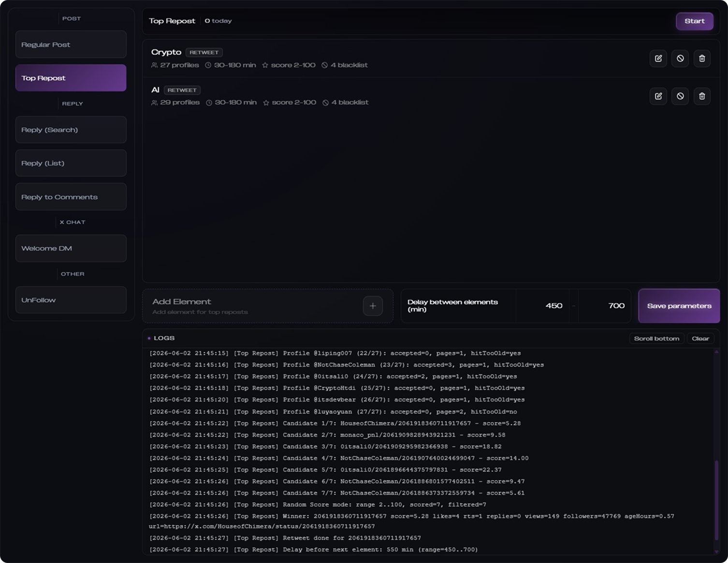This screenshot has width=728, height=563.
Task: Click the '0 today' counter
Action: (218, 21)
